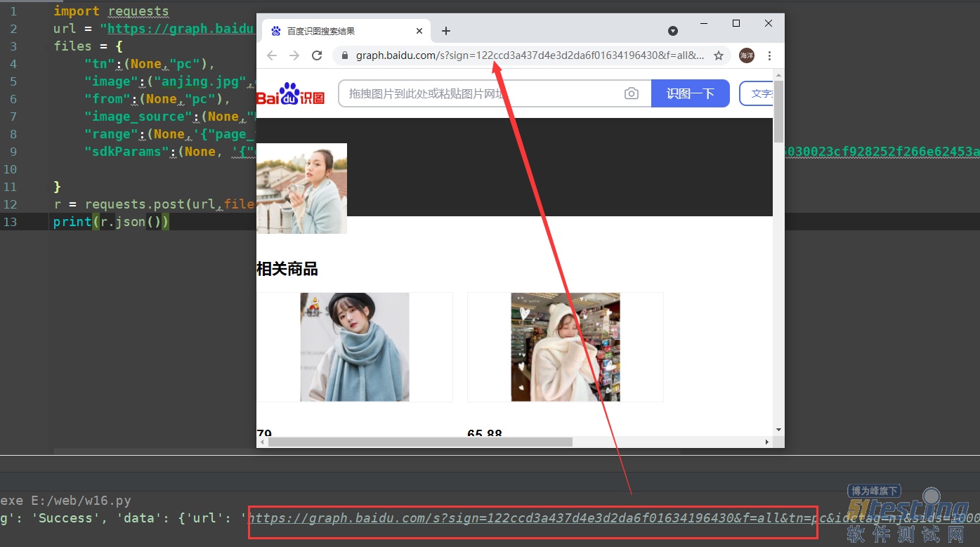Click the address bar URL
The height and width of the screenshot is (547, 980).
[x=530, y=55]
